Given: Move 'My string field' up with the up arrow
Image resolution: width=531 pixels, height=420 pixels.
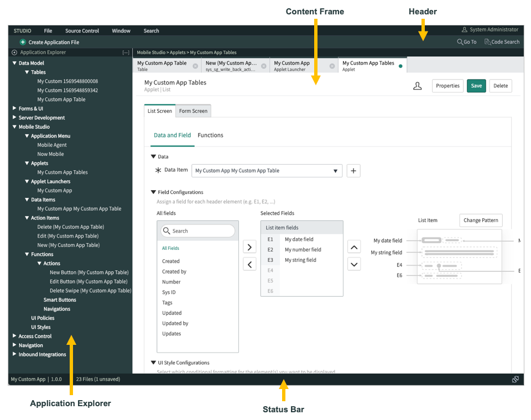Looking at the screenshot, I should 354,247.
